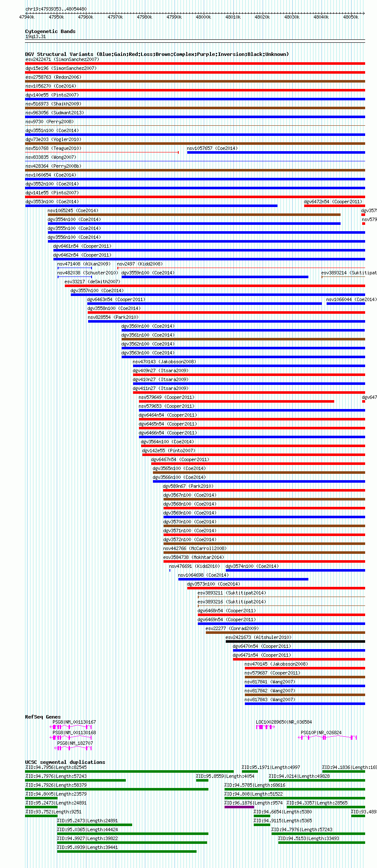Screen dimensions: 377x868
Task: Click the LOC100289650 gene exon glyph
Action: tap(265, 727)
